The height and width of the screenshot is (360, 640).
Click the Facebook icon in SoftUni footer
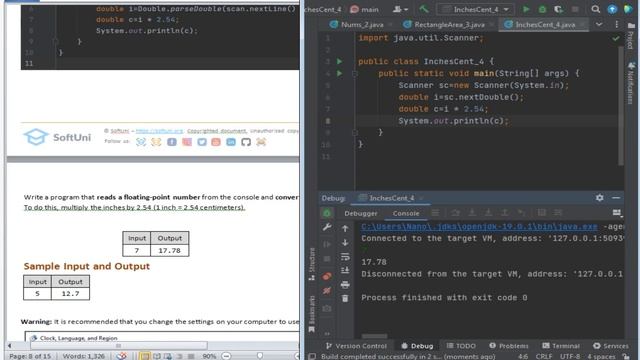172,142
